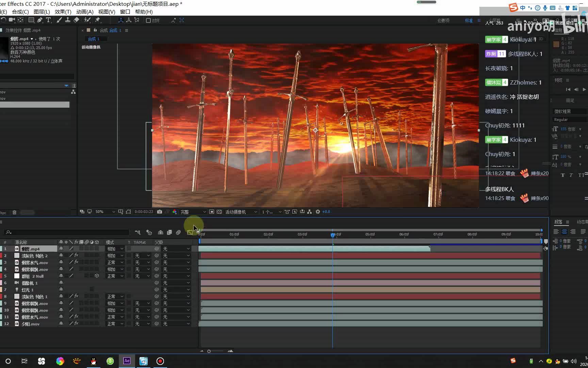Image resolution: width=588 pixels, height=368 pixels.
Task: Click the current time 0:00:03:23 display
Action: 144,212
